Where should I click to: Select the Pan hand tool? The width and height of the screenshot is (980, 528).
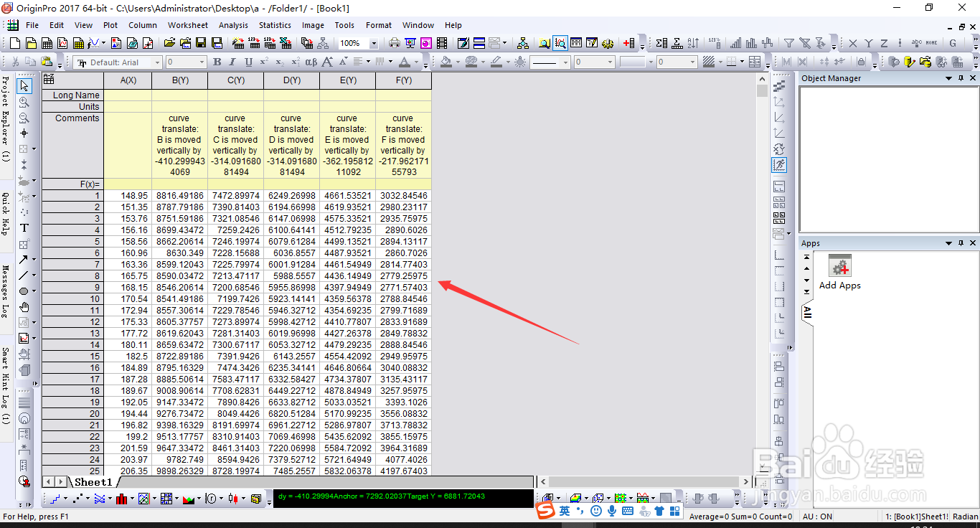[x=24, y=306]
